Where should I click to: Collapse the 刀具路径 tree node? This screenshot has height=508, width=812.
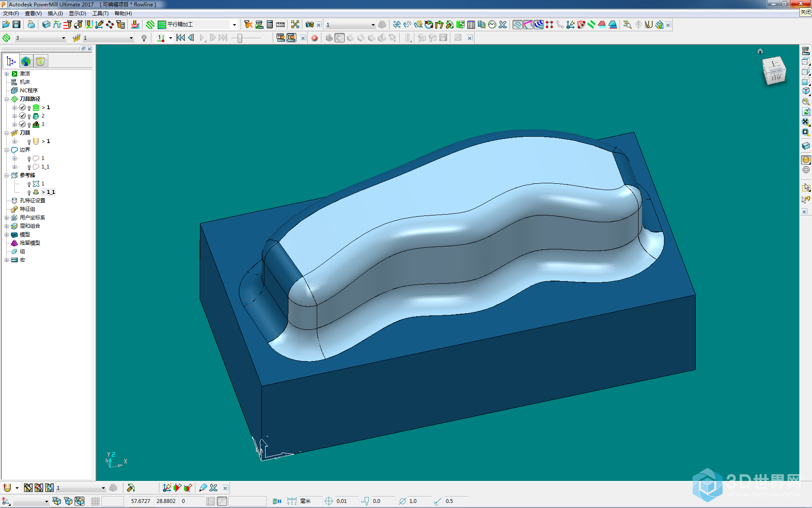[x=6, y=99]
